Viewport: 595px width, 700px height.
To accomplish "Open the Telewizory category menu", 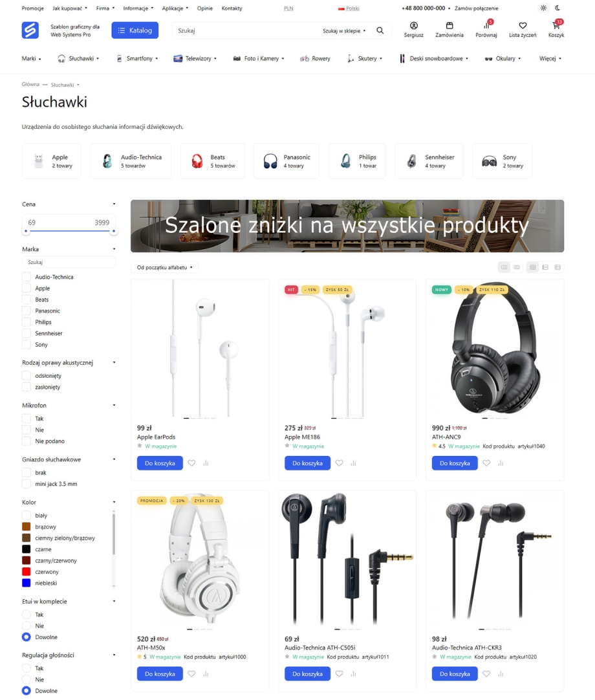I will 195,58.
